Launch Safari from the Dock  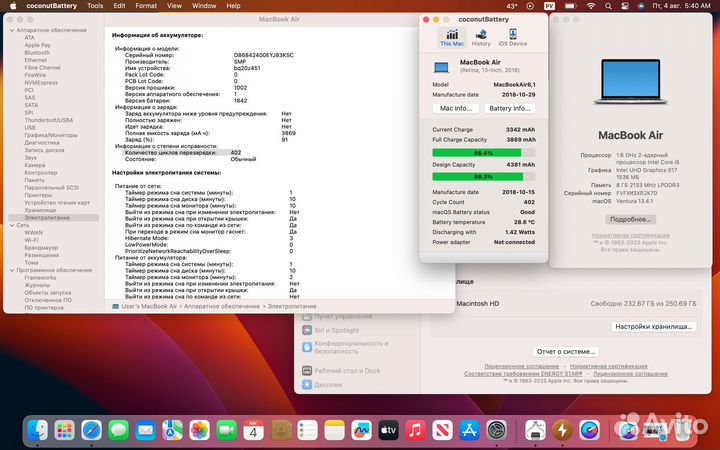tap(91, 431)
